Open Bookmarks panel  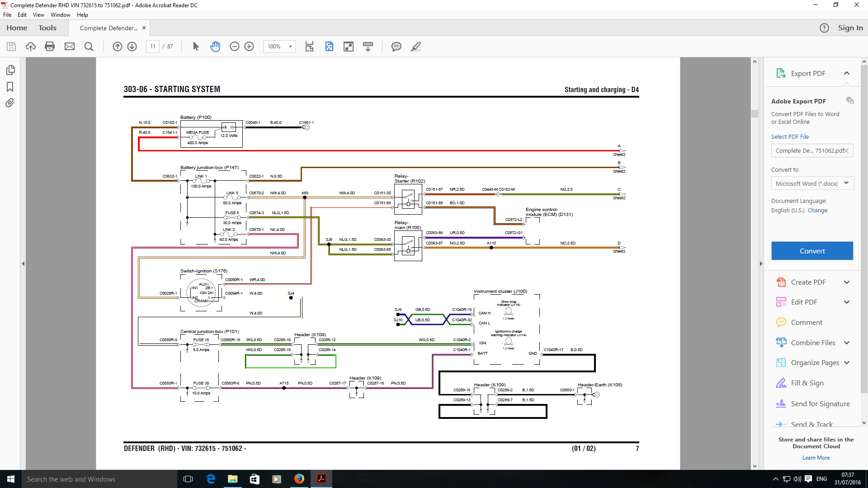tap(10, 87)
